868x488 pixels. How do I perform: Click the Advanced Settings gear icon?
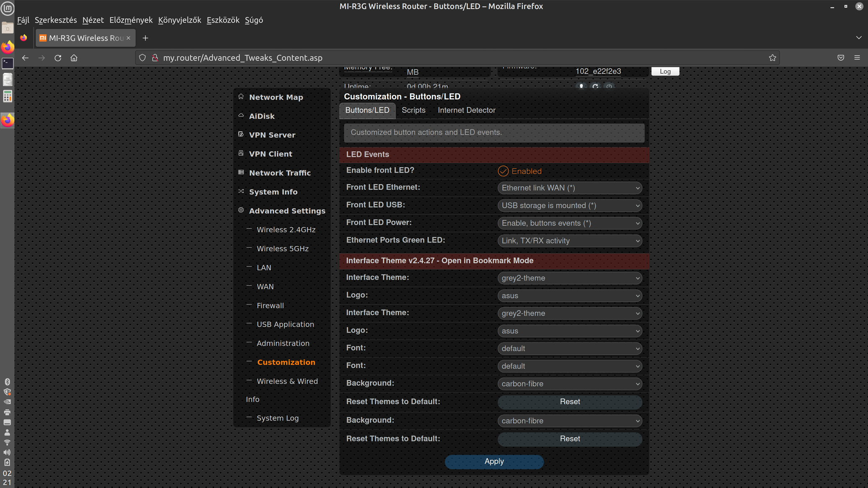pyautogui.click(x=241, y=210)
